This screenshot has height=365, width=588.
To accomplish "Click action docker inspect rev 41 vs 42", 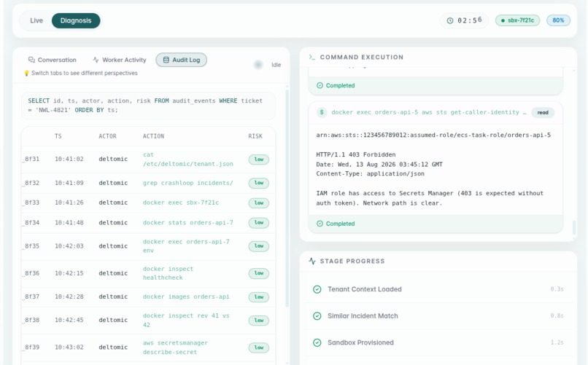I will 186,320.
